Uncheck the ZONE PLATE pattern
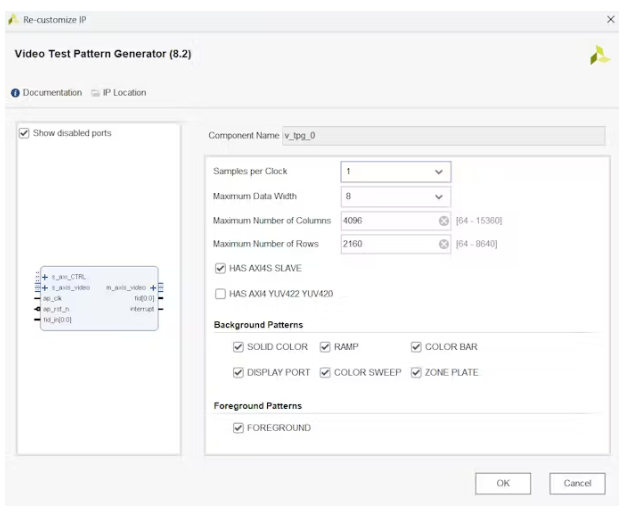The height and width of the screenshot is (512, 625). 416,373
